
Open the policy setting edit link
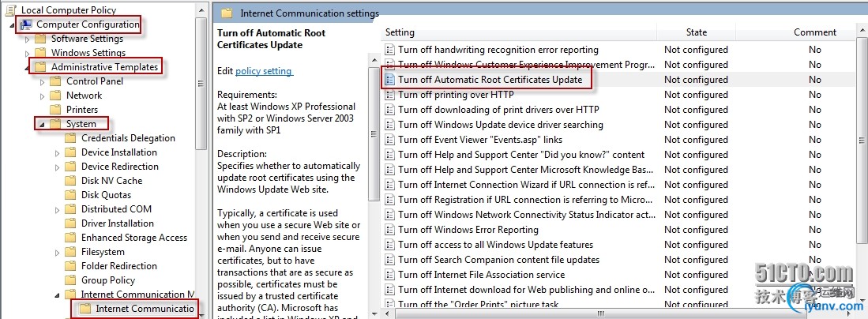pos(264,71)
